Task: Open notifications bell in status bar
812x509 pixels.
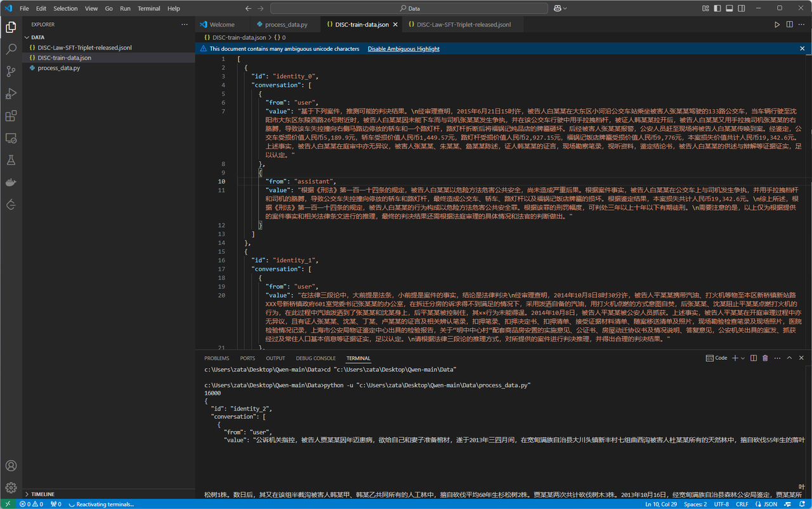Action: point(802,505)
